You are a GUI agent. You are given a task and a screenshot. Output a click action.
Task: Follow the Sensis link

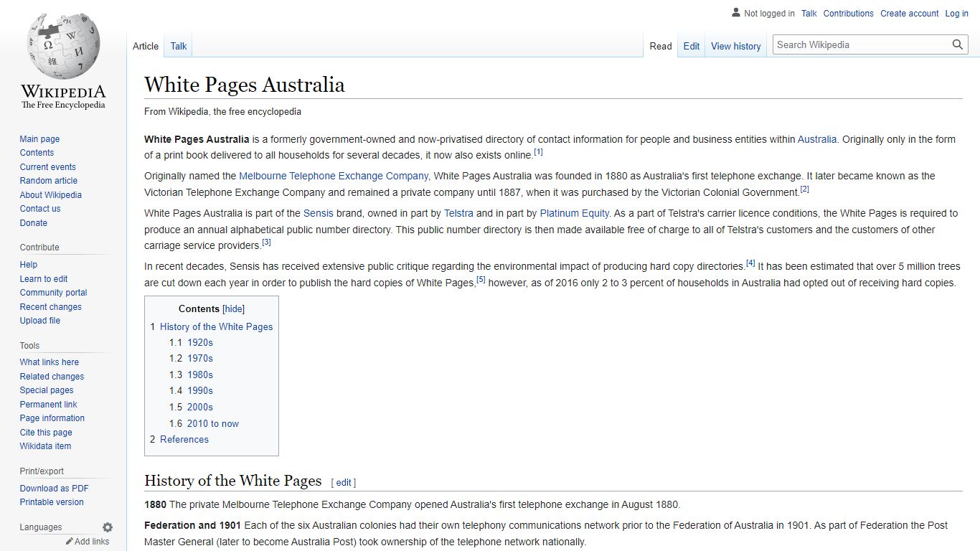[x=319, y=213]
